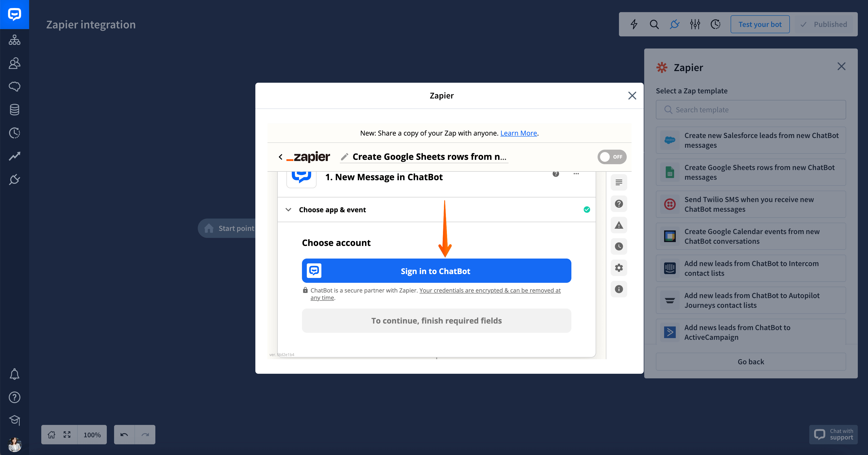Open the Archives clock icon in sidebar

click(15, 133)
